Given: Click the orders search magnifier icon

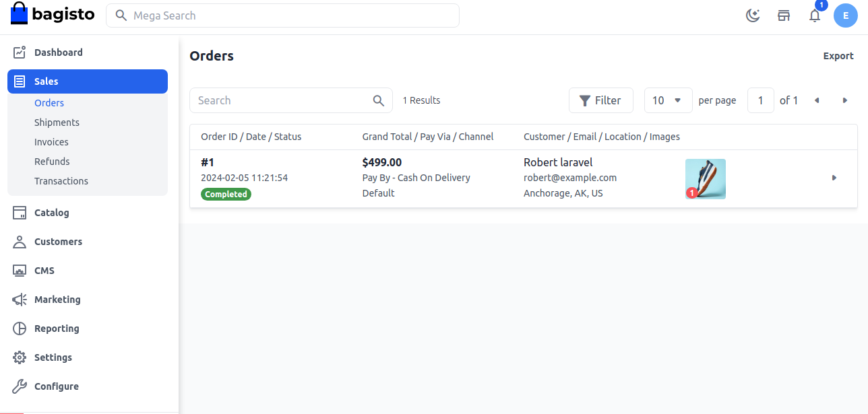Looking at the screenshot, I should pos(379,100).
